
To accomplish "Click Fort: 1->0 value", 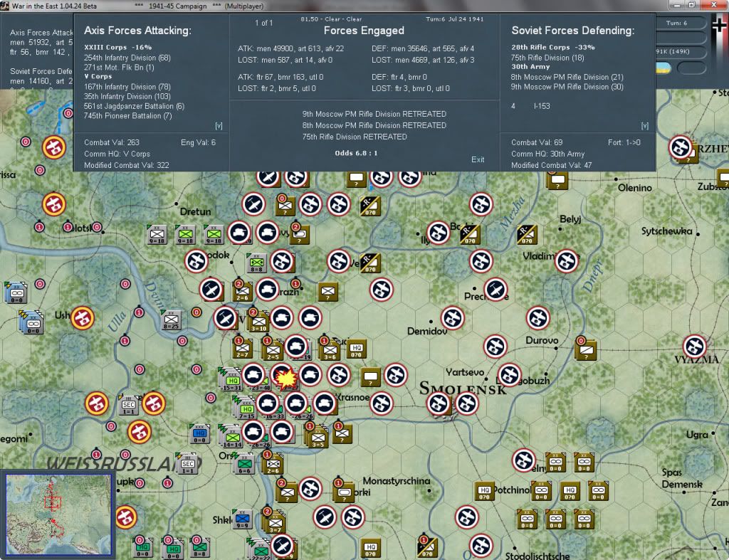I will pos(624,143).
